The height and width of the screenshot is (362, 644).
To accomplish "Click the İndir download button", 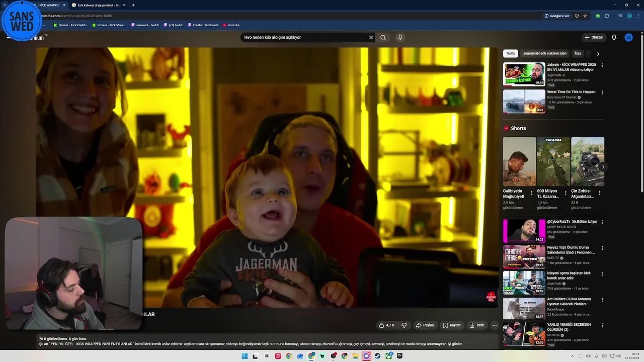I will (476, 325).
